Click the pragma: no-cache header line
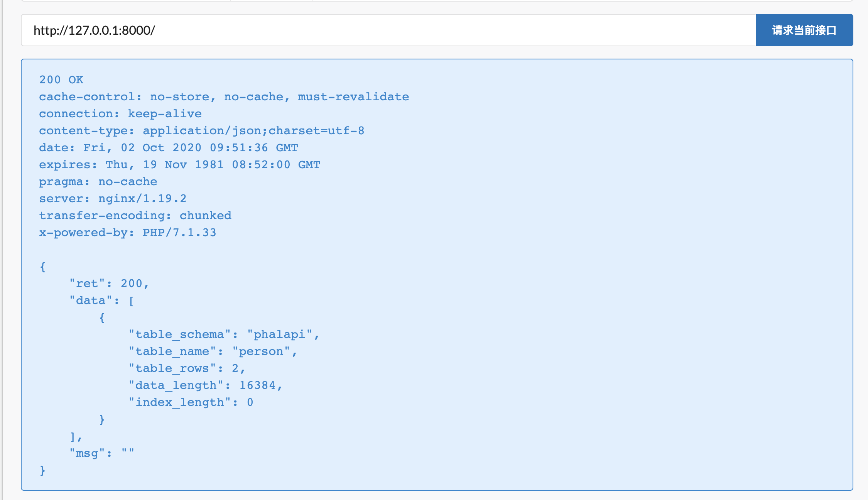The width and height of the screenshot is (868, 500). pyautogui.click(x=98, y=182)
